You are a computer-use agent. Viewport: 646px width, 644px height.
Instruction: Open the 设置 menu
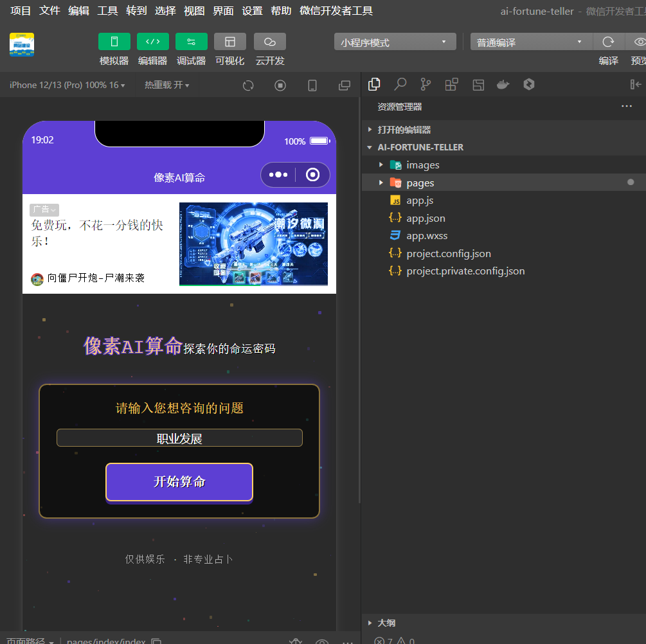[x=252, y=11]
